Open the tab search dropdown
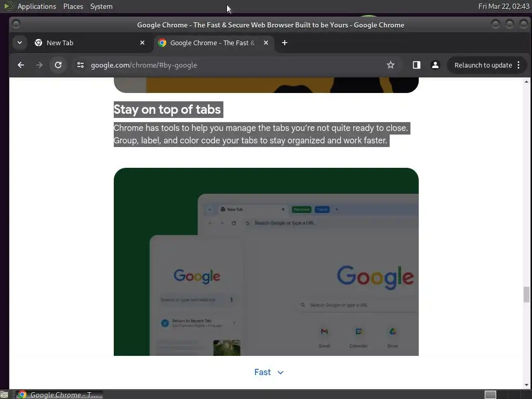 [x=20, y=43]
